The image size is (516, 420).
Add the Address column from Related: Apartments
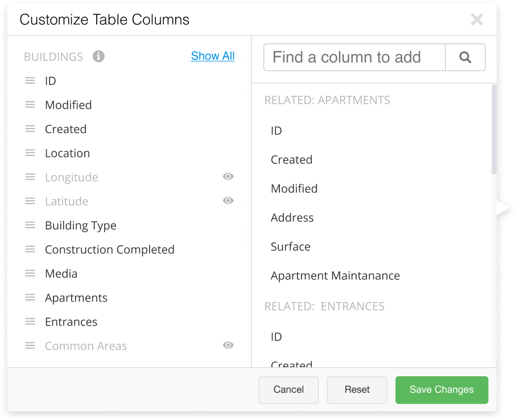[x=292, y=217]
